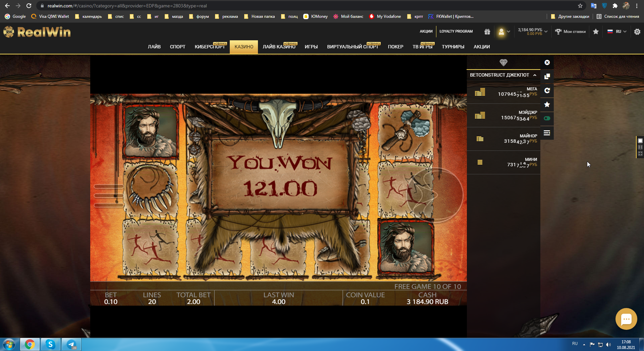Open the live chat support bubble
This screenshot has height=351, width=644.
click(626, 319)
